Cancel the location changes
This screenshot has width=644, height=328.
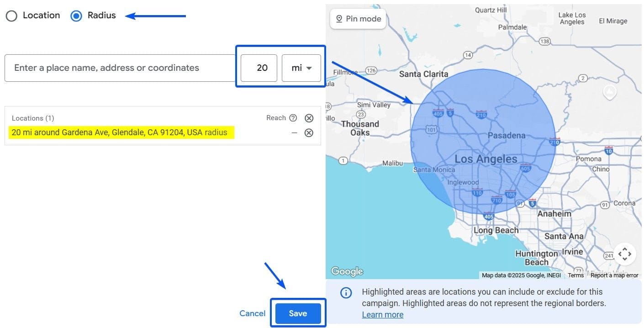click(x=252, y=313)
